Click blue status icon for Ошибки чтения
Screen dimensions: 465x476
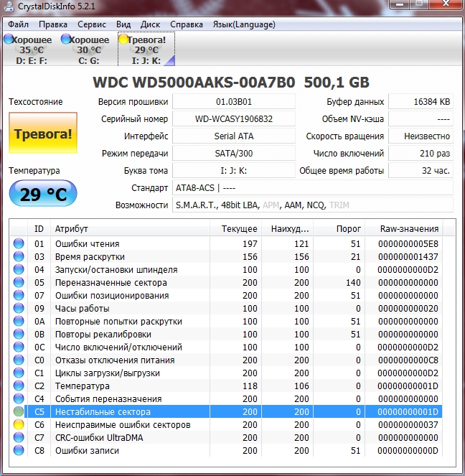tap(19, 244)
